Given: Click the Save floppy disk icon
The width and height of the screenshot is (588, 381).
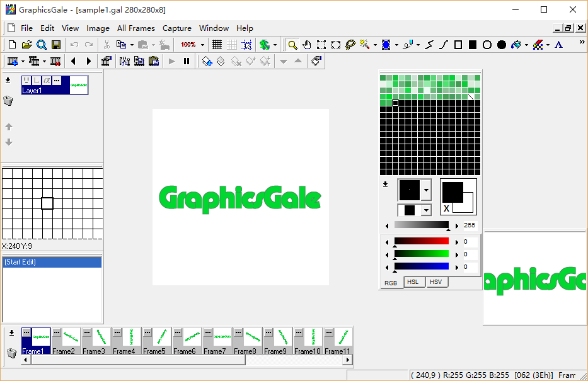Looking at the screenshot, I should [x=56, y=45].
